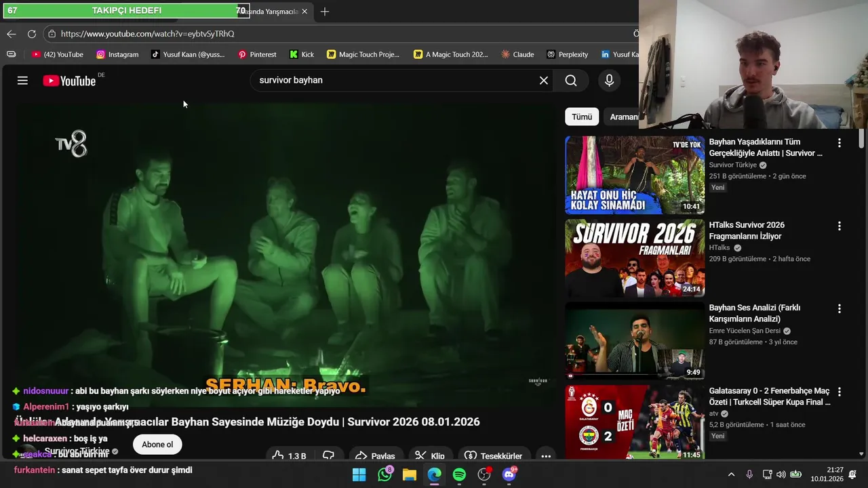Open Spotify from the taskbar
The image size is (868, 488).
coord(459,474)
